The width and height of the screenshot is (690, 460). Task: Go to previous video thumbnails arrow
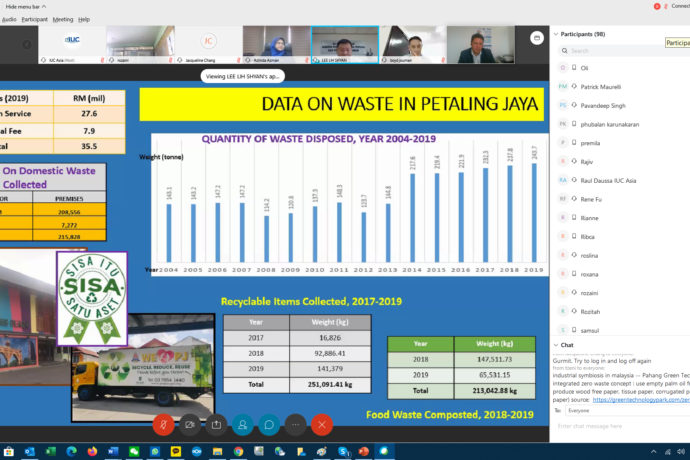coord(27,44)
